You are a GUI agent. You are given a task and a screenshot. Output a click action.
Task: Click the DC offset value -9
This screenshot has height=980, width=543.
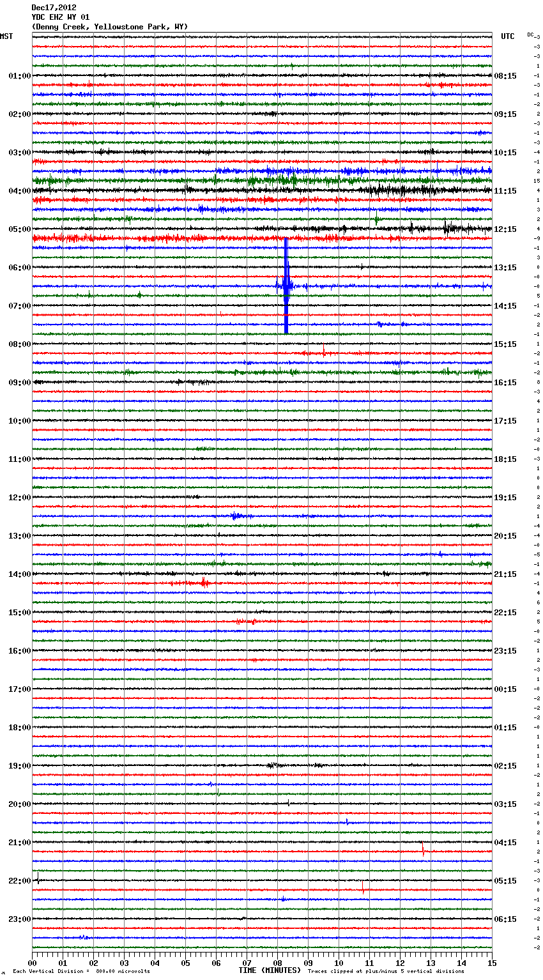(537, 238)
